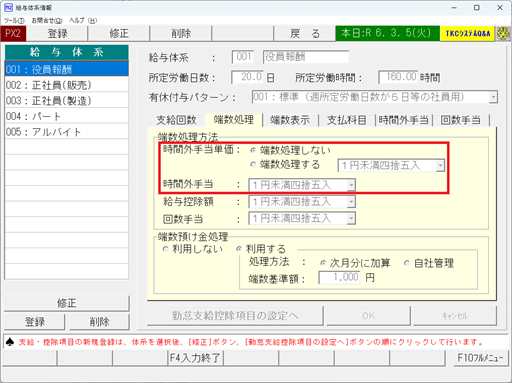Open the 有休付与パターン dropdown
512x383 pixels.
coord(493,97)
